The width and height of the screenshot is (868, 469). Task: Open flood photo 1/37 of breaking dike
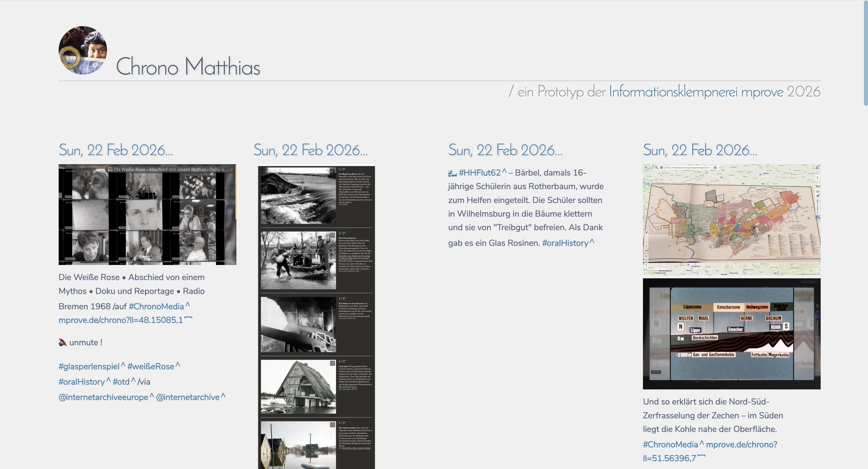(x=298, y=195)
